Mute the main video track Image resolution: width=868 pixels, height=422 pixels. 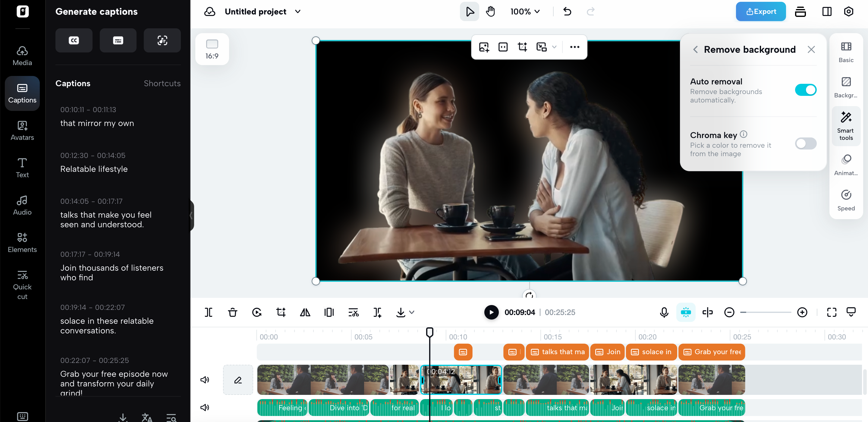[x=205, y=380]
